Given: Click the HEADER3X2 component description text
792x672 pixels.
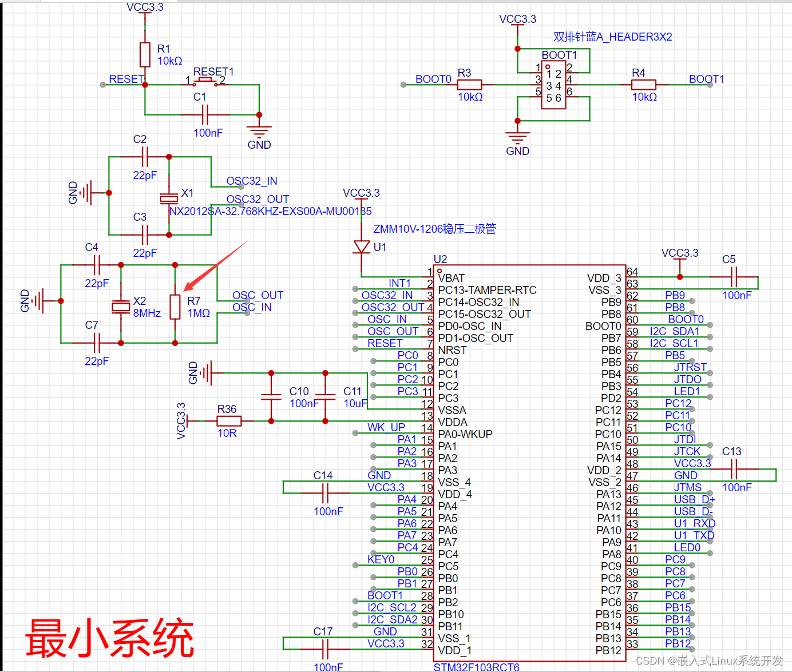Looking at the screenshot, I should [612, 37].
